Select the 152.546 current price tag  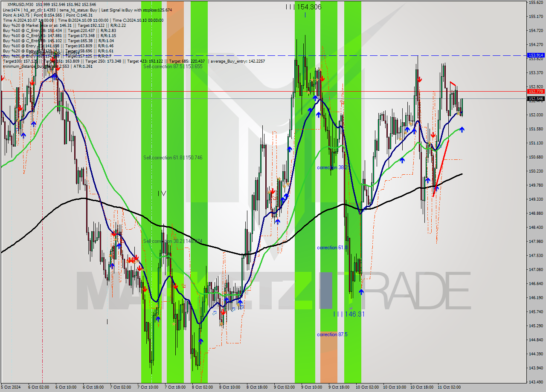coord(536,99)
